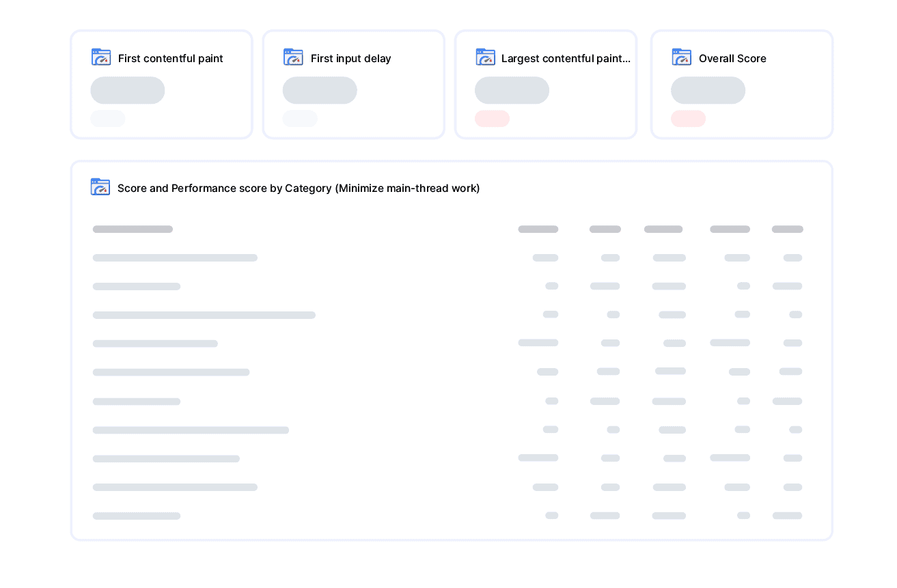Click the Score and Performance score by Category heading
This screenshot has width=897, height=588.
299,188
